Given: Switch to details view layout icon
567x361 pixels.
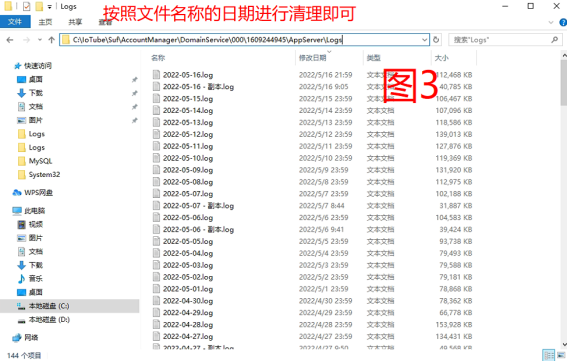Looking at the screenshot, I should click(549, 355).
